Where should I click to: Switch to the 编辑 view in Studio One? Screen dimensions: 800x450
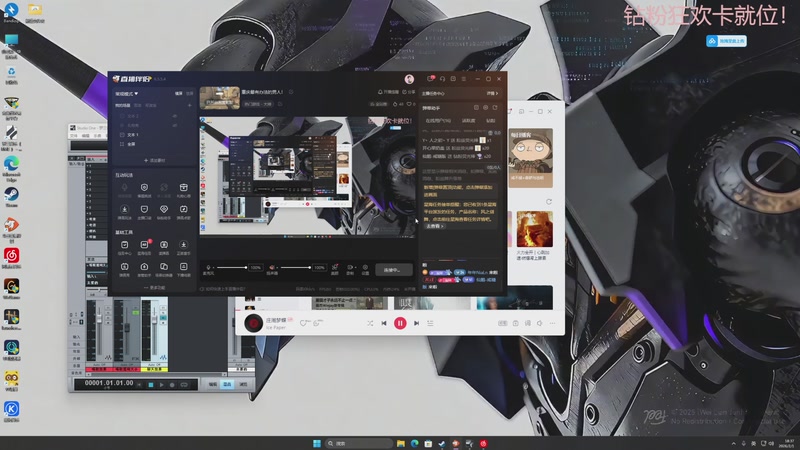[213, 384]
